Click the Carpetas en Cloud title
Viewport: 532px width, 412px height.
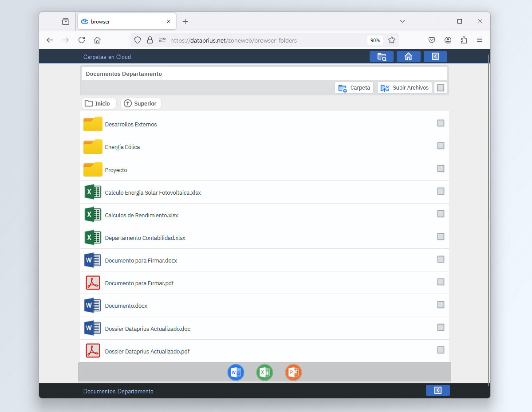click(x=107, y=57)
